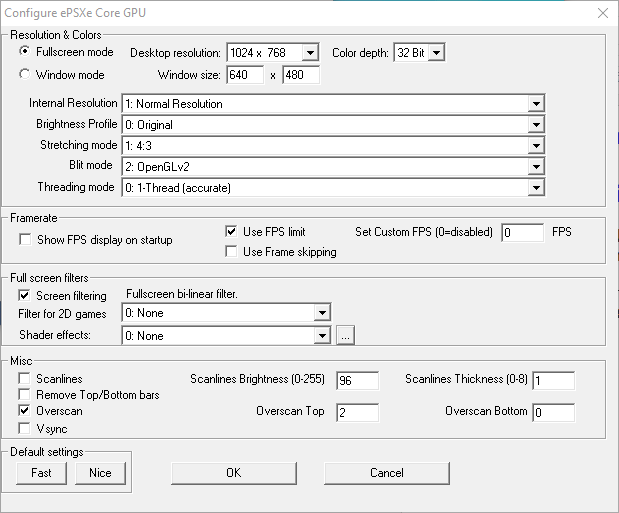The height and width of the screenshot is (513, 619).
Task: Open the Stretching mode dropdown
Action: pyautogui.click(x=333, y=146)
